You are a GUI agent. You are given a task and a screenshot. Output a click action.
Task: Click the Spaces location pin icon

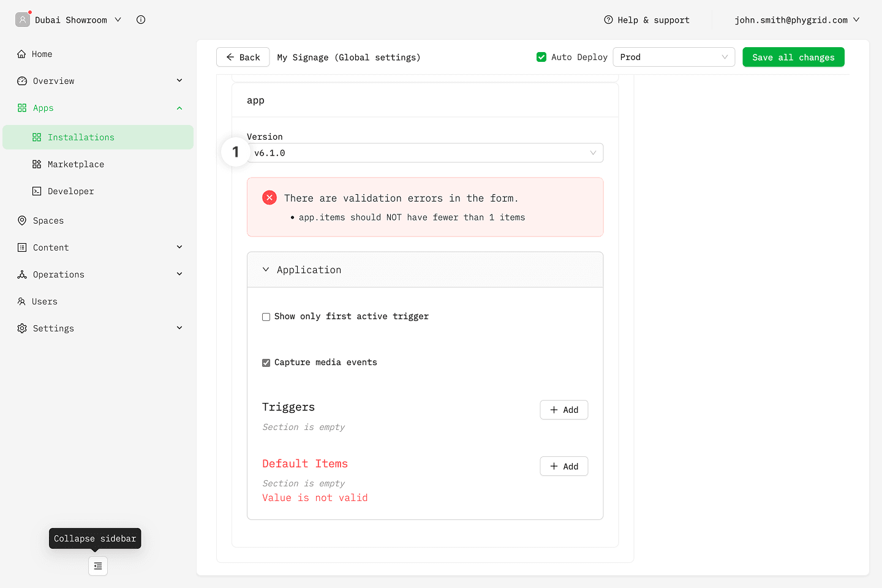click(22, 221)
